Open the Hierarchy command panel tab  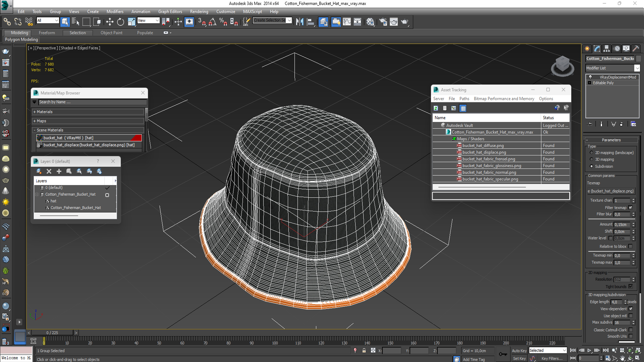pos(606,49)
